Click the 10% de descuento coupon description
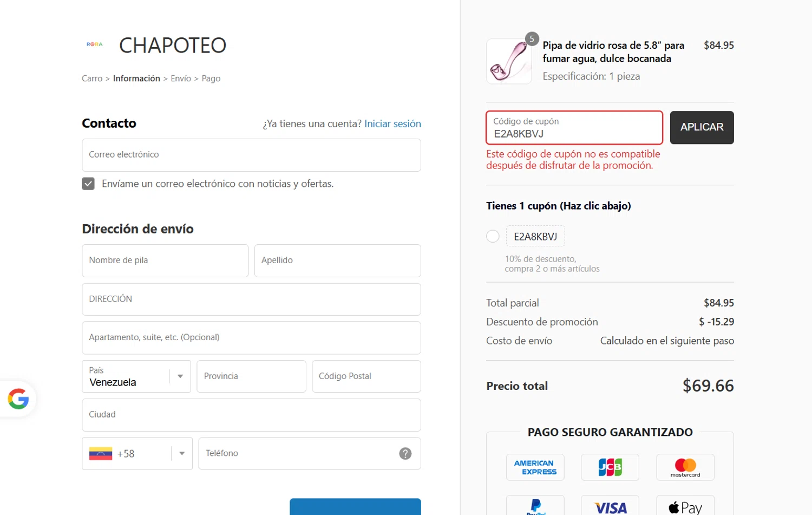The height and width of the screenshot is (515, 812). (552, 264)
